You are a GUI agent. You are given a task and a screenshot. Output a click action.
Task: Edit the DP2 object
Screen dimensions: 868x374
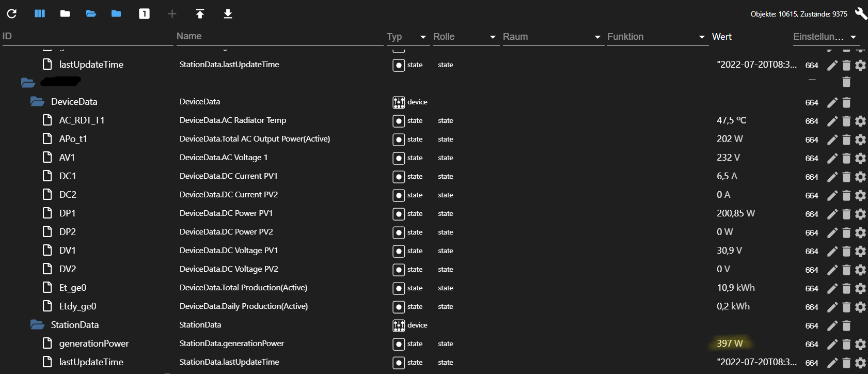point(832,232)
